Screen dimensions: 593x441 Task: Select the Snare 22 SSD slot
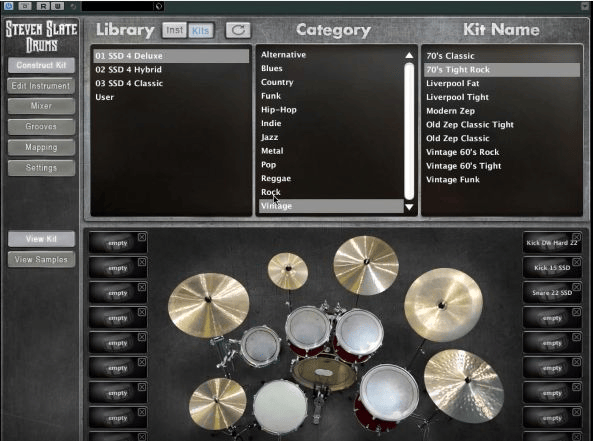pos(551,293)
